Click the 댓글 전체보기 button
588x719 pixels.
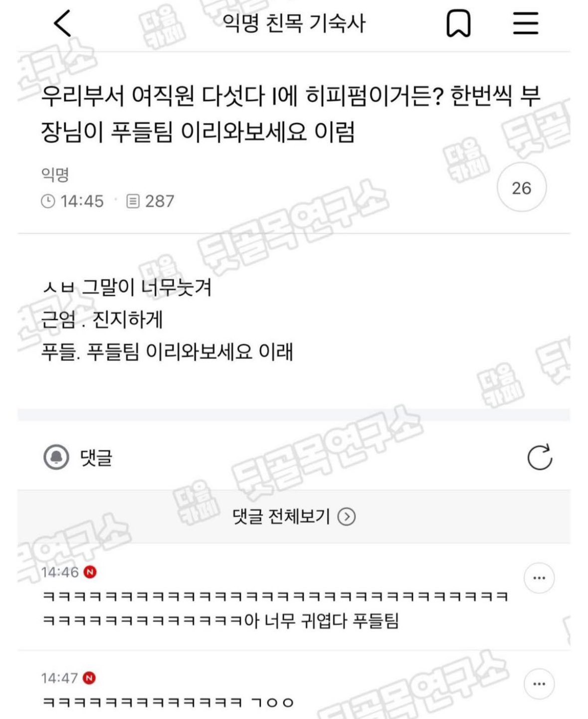click(x=294, y=517)
